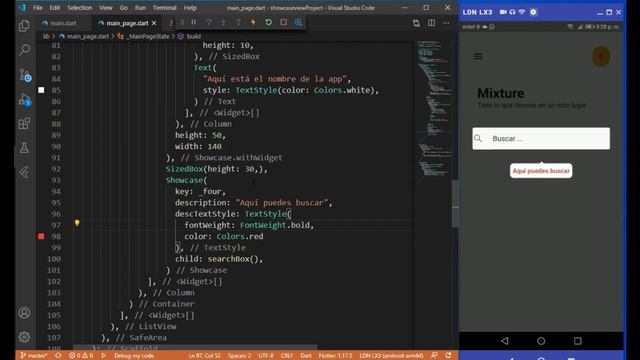Viewport: 640px width, 360px height.
Task: Change file encoding UTF-8
Action: click(x=266, y=356)
